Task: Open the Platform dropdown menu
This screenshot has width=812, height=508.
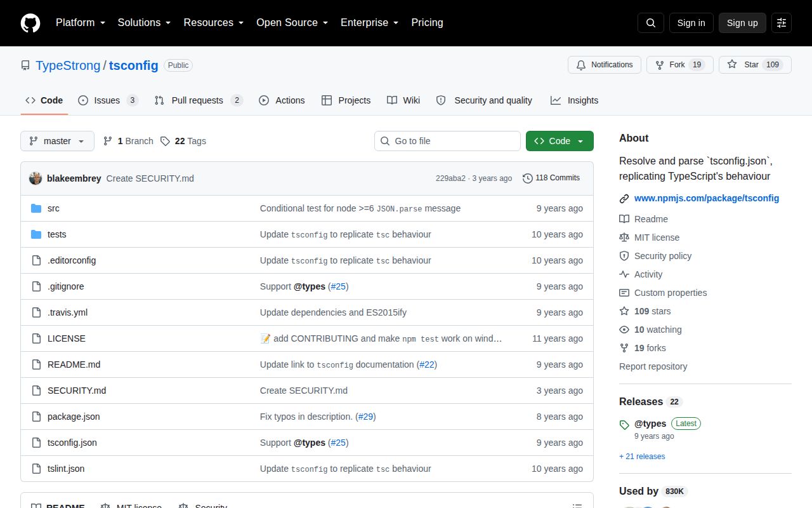Action: [81, 23]
